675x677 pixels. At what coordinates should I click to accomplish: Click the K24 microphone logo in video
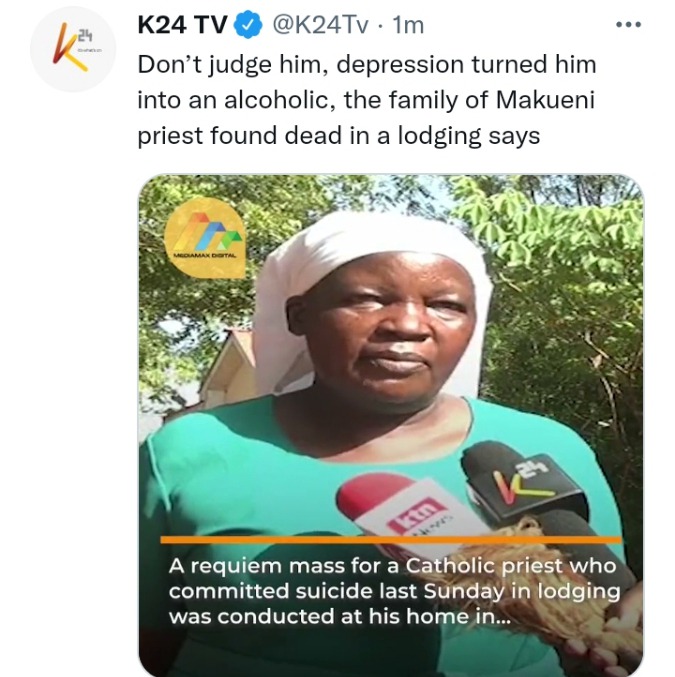(x=524, y=483)
